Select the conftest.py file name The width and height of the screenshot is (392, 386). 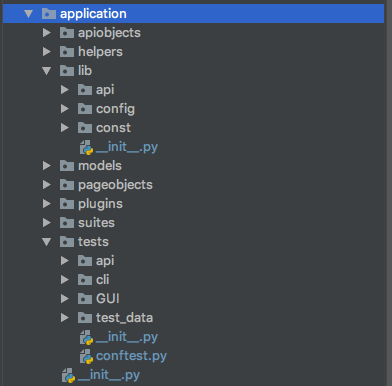tap(131, 356)
